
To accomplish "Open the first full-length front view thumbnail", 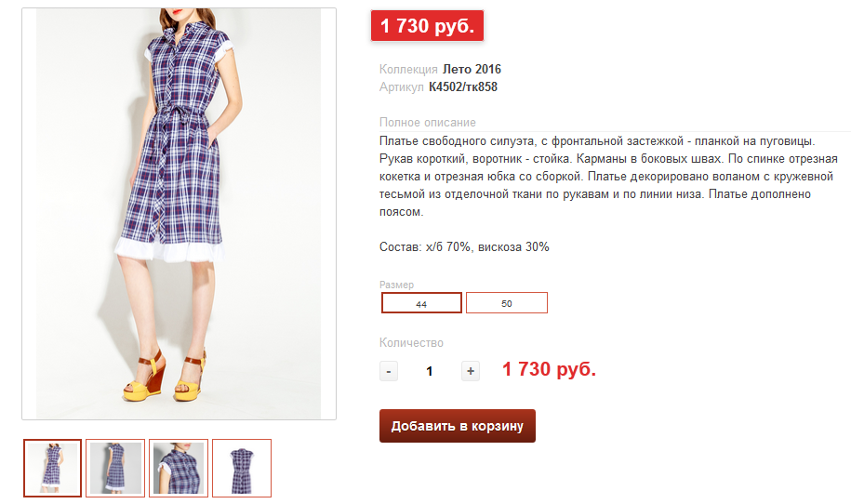I will pyautogui.click(x=53, y=468).
